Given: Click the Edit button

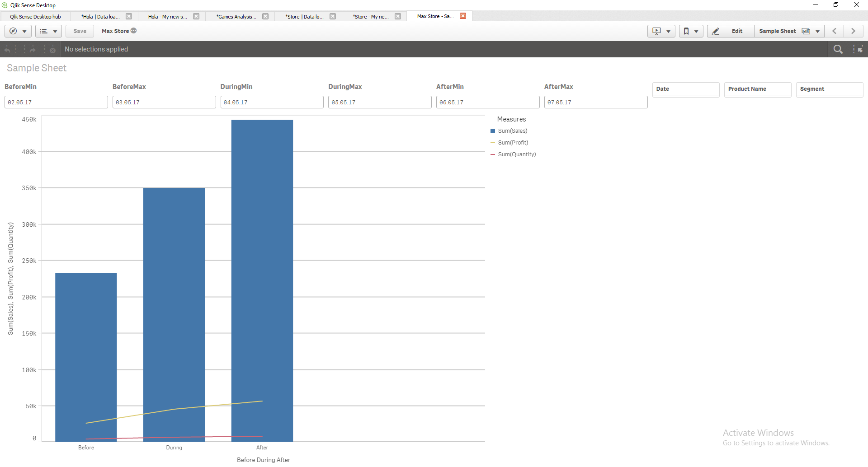Looking at the screenshot, I should pos(731,31).
